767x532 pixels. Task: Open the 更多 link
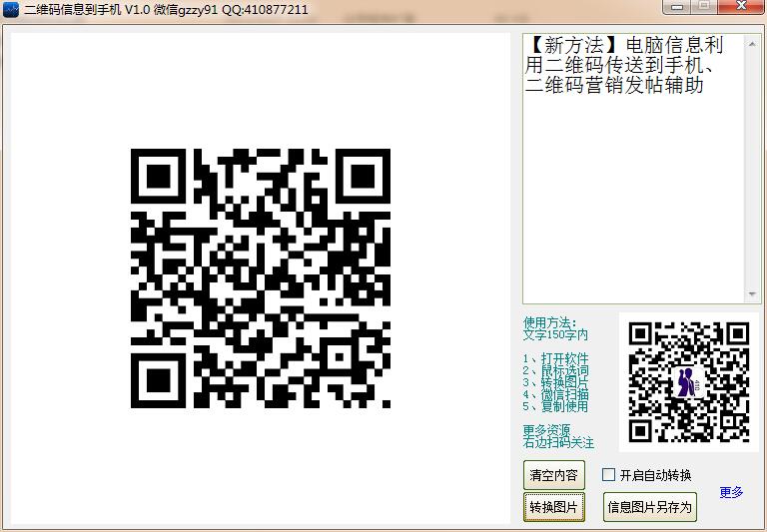click(731, 492)
